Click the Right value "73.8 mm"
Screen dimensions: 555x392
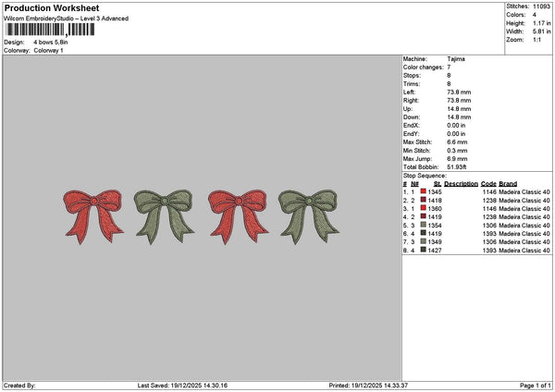[459, 101]
